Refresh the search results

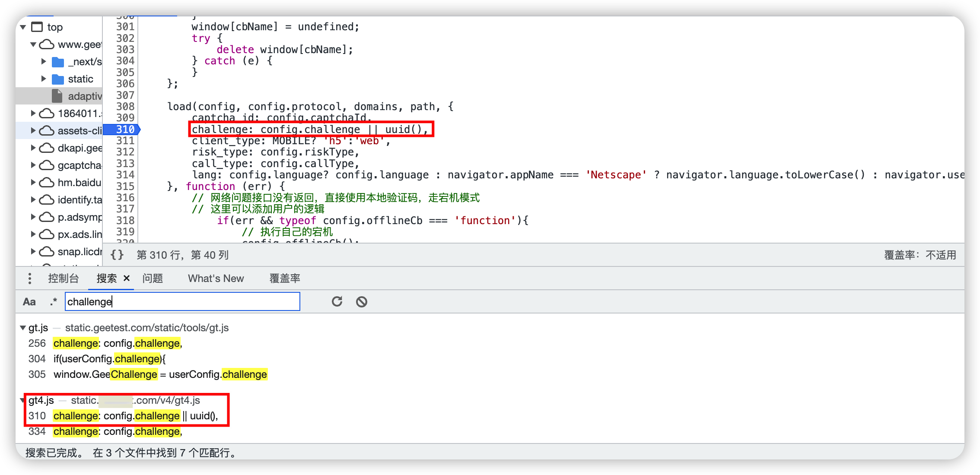tap(337, 301)
